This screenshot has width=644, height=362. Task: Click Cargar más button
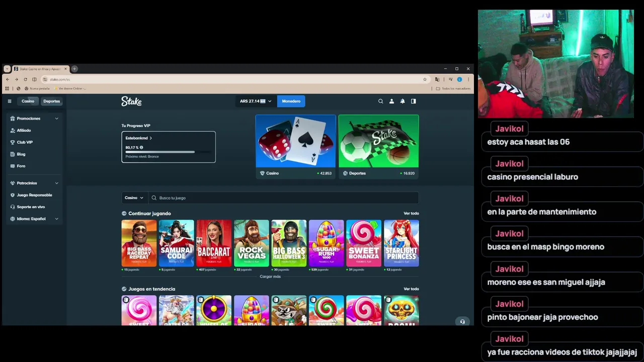(270, 277)
